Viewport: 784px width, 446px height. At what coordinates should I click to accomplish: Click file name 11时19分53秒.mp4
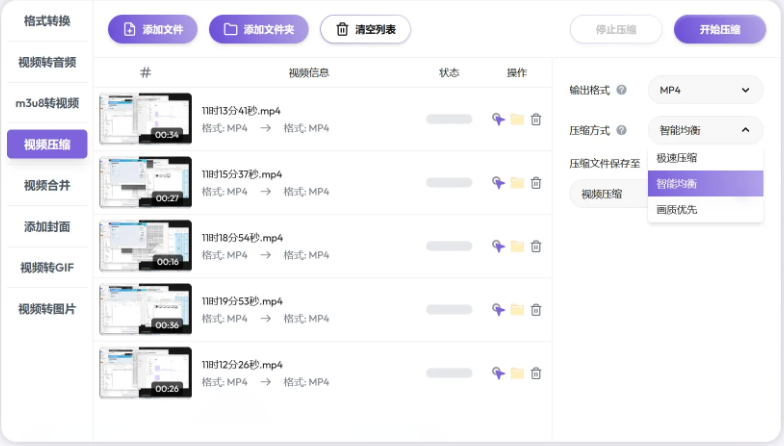(242, 301)
